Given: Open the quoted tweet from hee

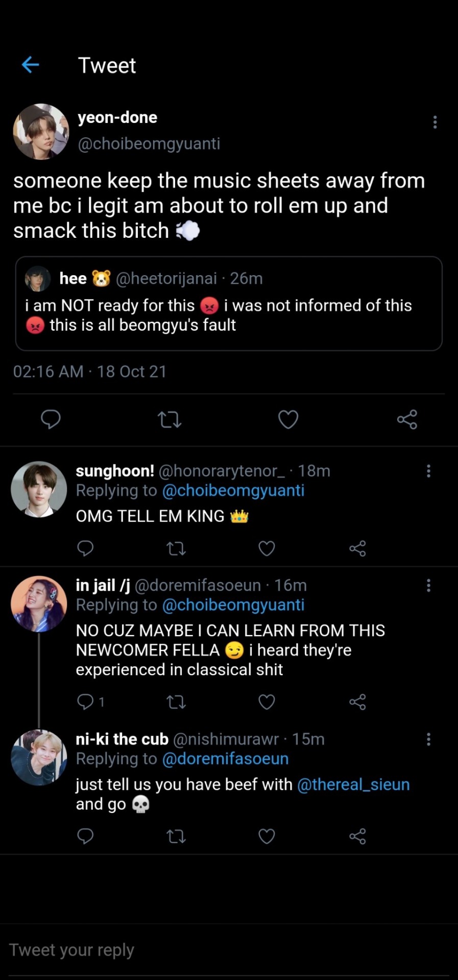Looking at the screenshot, I should coord(228,303).
